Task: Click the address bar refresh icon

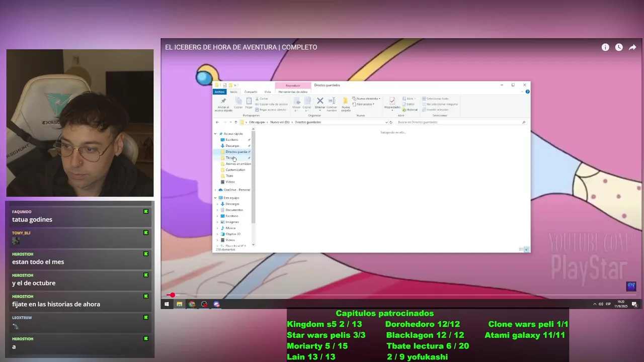Action: 391,122
